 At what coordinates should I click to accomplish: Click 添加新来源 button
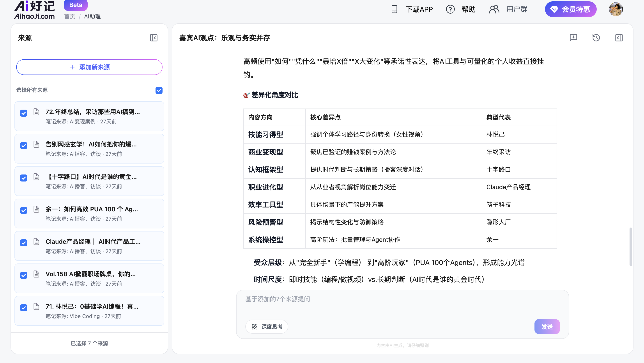click(89, 67)
